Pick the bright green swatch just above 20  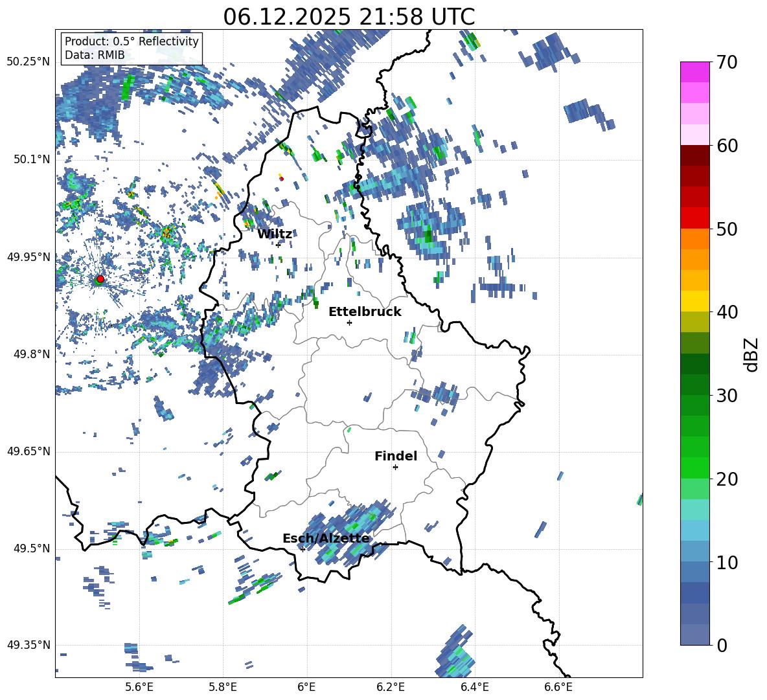tap(694, 468)
